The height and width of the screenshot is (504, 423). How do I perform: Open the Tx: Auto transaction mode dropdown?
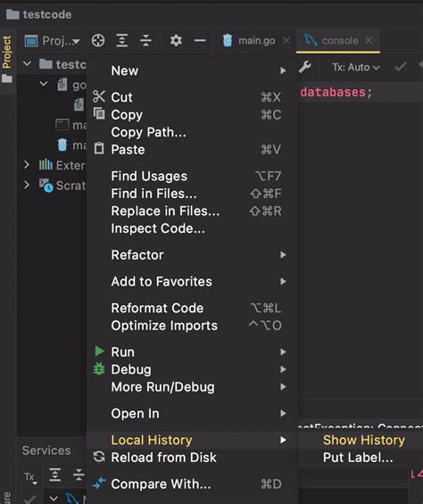pyautogui.click(x=356, y=67)
